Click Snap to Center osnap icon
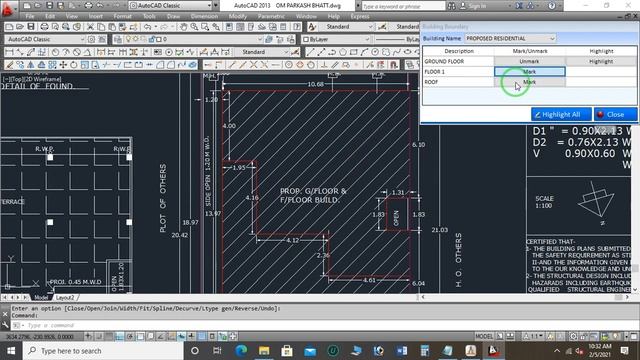This screenshot has height=360, width=640. (289, 65)
